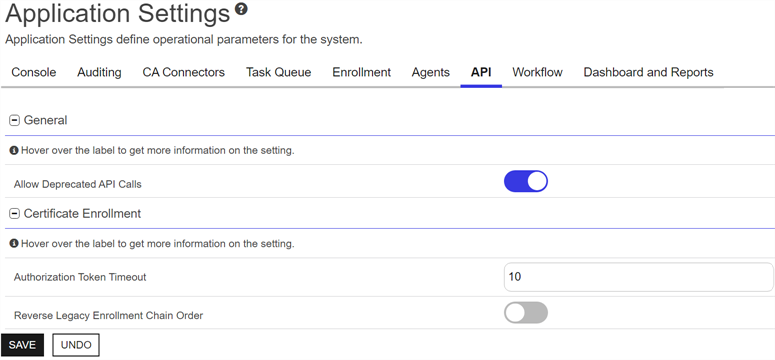Image resolution: width=775 pixels, height=360 pixels.
Task: Click the Authorization Token Timeout input field
Action: coord(639,277)
